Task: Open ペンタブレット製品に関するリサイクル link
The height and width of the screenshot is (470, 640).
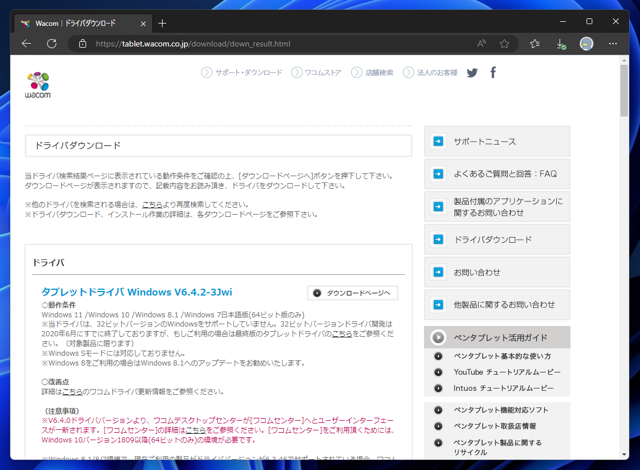Action: (x=498, y=447)
